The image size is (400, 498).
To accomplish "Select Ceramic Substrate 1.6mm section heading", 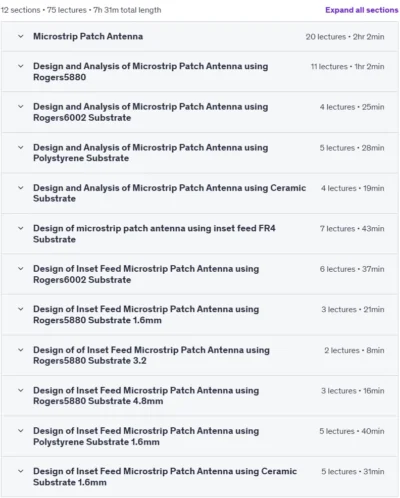I will [x=165, y=477].
